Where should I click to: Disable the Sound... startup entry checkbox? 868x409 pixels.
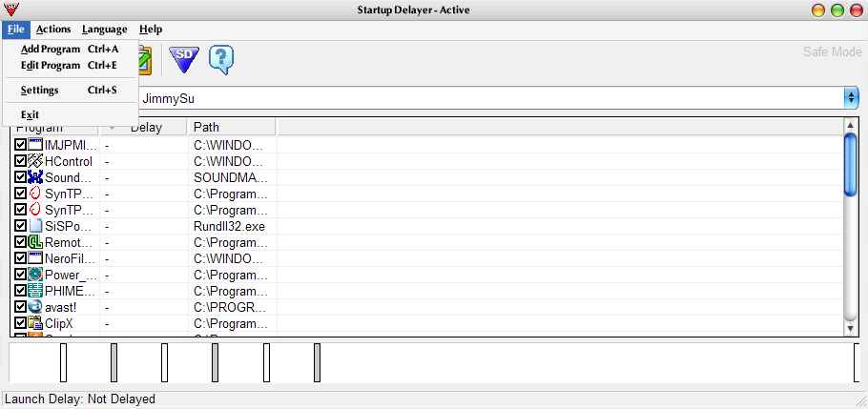(20, 177)
